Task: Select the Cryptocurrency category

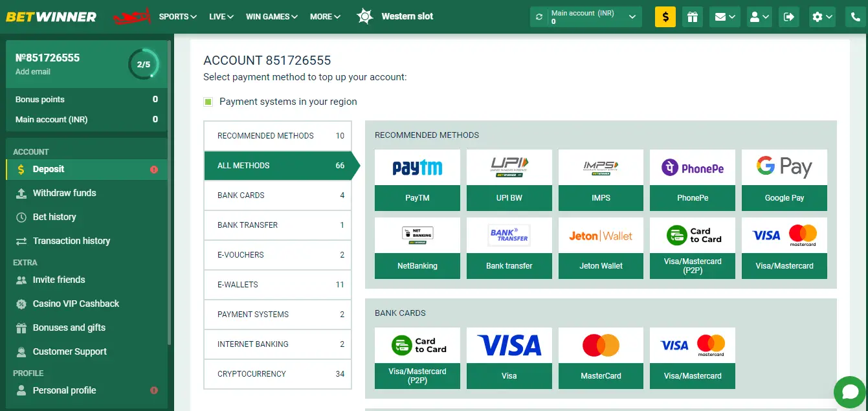Action: click(x=278, y=374)
